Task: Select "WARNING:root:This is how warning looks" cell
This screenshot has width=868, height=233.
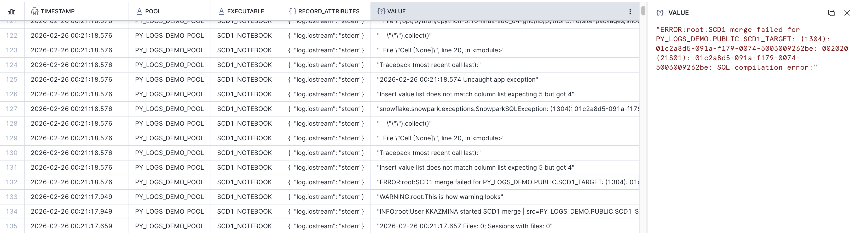Action: pos(505,197)
